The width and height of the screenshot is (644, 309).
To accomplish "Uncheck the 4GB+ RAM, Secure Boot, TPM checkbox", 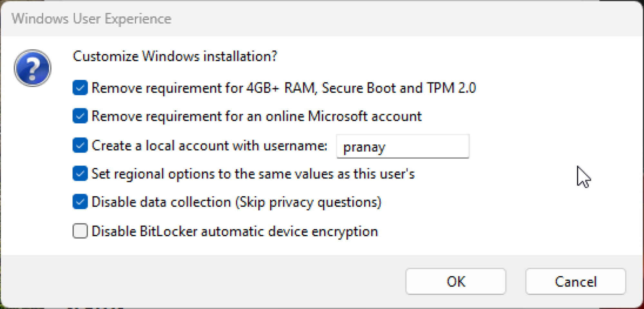I will click(x=80, y=88).
